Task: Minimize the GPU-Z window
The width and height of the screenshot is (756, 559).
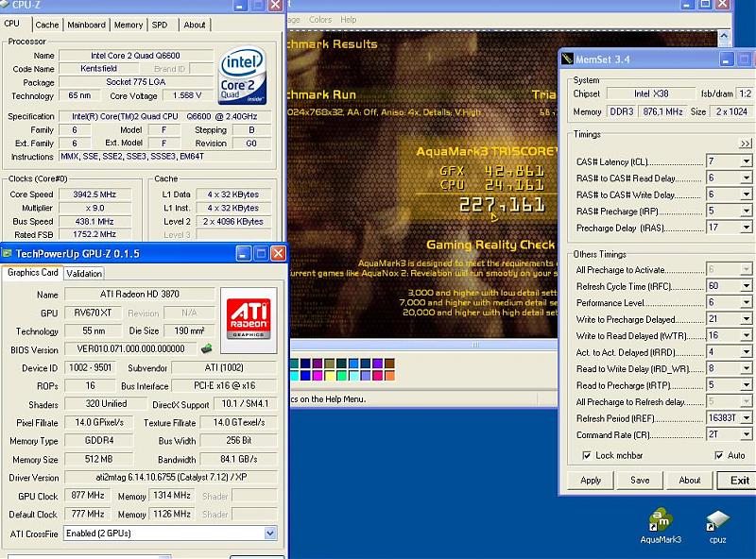Action: tap(243, 253)
